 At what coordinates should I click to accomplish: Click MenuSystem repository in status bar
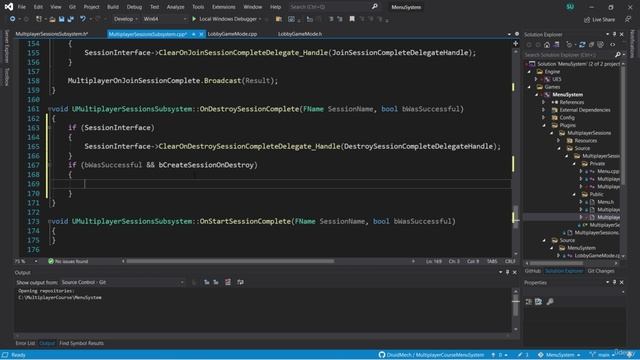pos(559,355)
